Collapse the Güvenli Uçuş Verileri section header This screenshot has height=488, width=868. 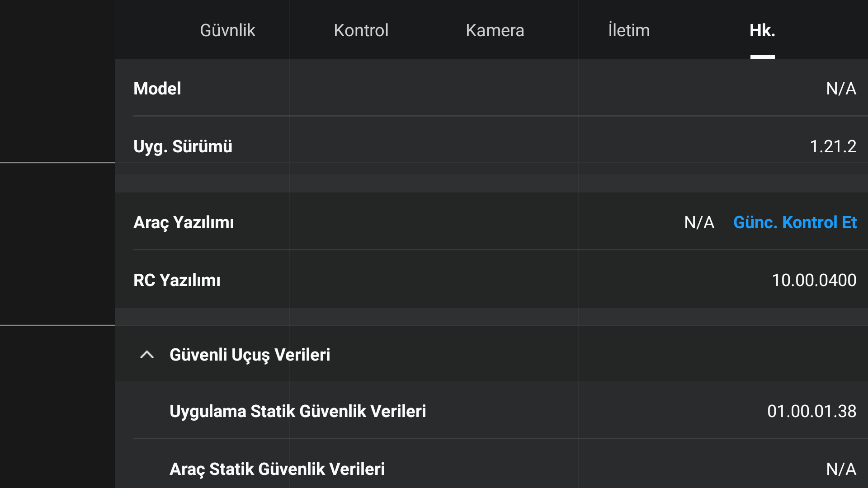pos(491,355)
